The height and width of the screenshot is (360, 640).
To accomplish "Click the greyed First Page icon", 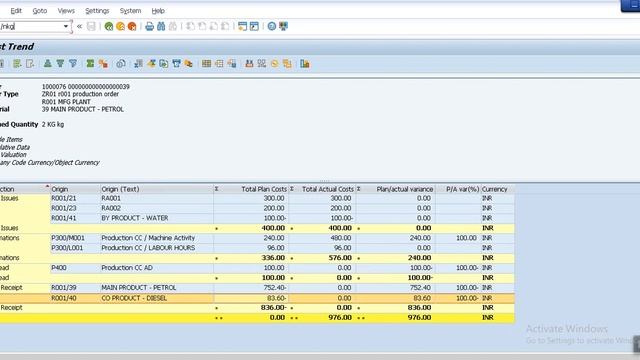I will [x=190, y=27].
